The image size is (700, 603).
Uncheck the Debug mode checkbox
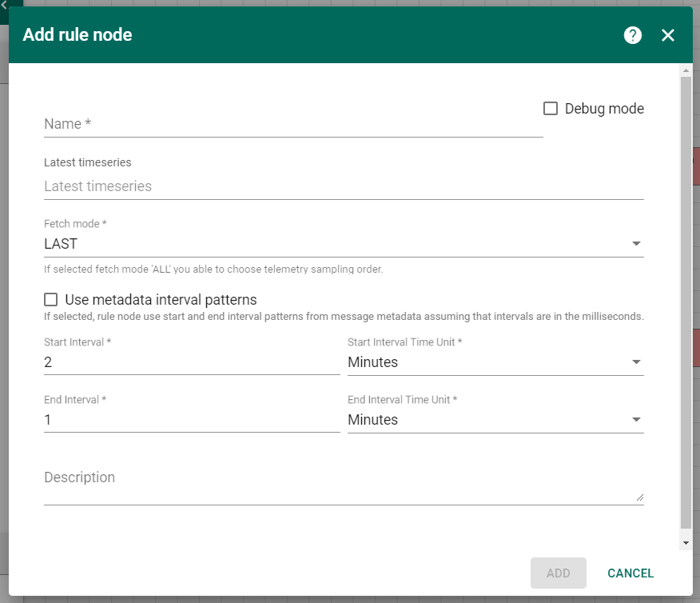point(550,108)
